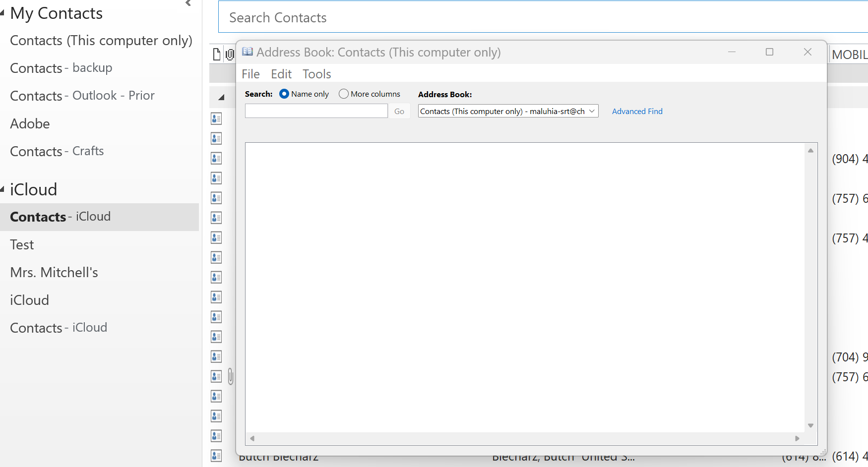Open Contacts (This computer only) folder
The image size is (868, 467).
coord(101,40)
